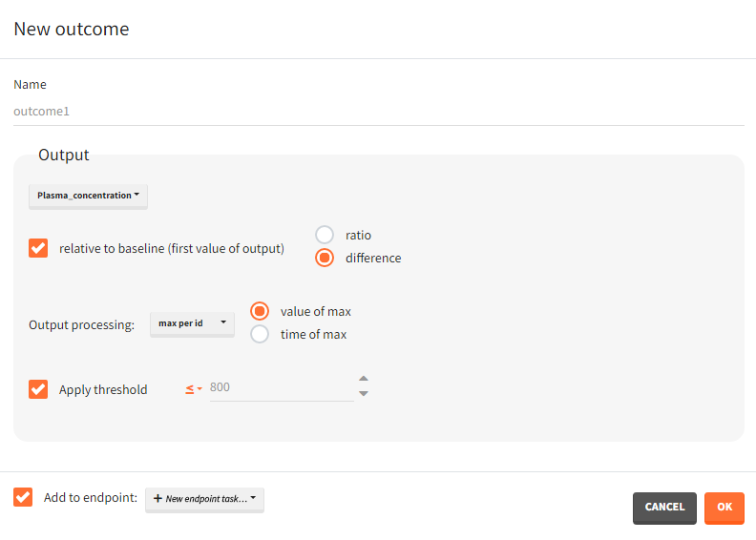Click the Cancel button
The width and height of the screenshot is (756, 540).
664,508
